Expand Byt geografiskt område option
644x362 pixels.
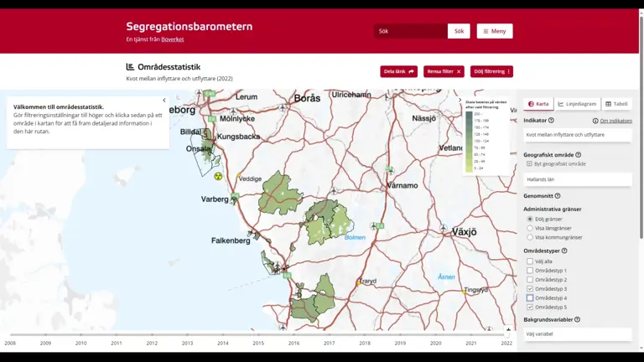tap(530, 164)
